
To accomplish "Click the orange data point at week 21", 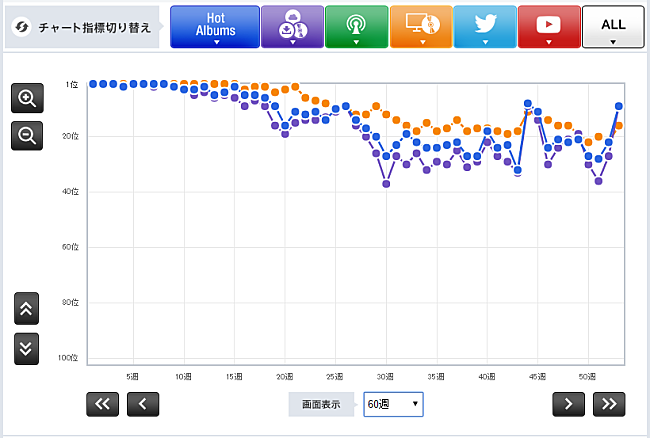I will click(x=296, y=87).
